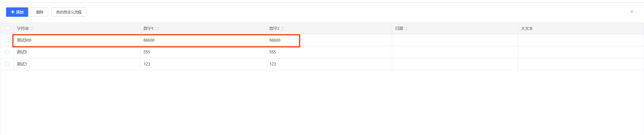Click the 123 cell under 数字2

(x=273, y=64)
